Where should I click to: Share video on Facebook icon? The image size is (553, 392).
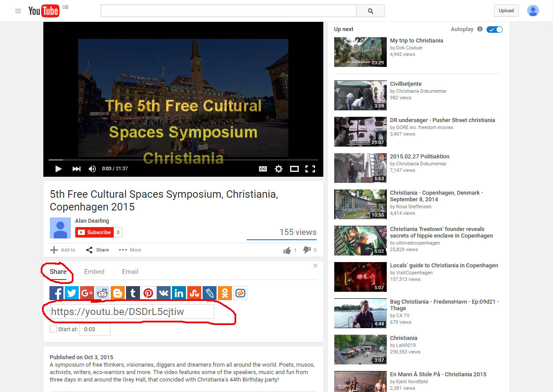click(56, 293)
